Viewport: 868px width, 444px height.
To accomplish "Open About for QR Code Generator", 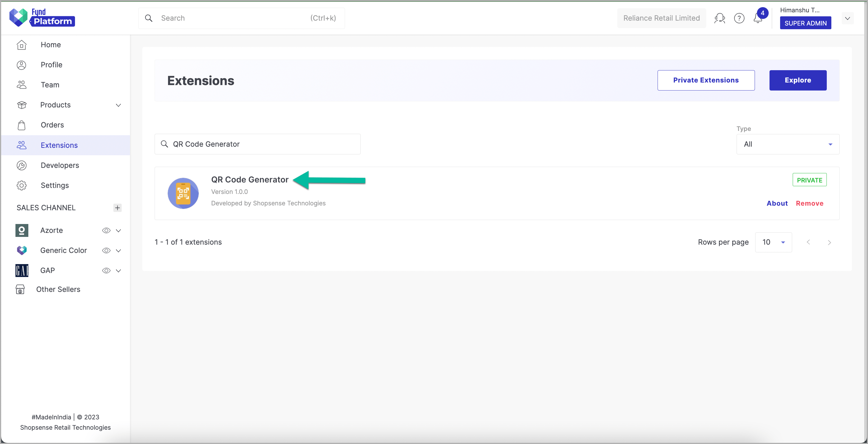I will click(x=777, y=203).
